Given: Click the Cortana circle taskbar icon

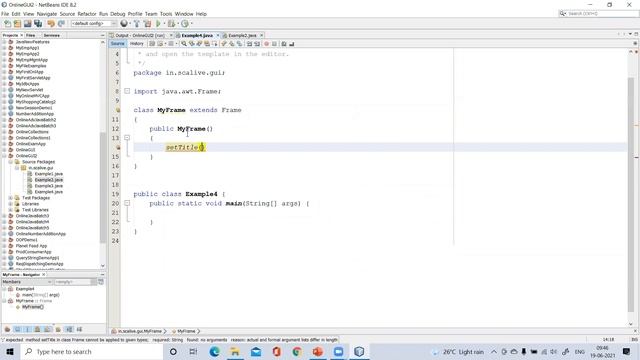Looking at the screenshot, I should click(x=173, y=351).
